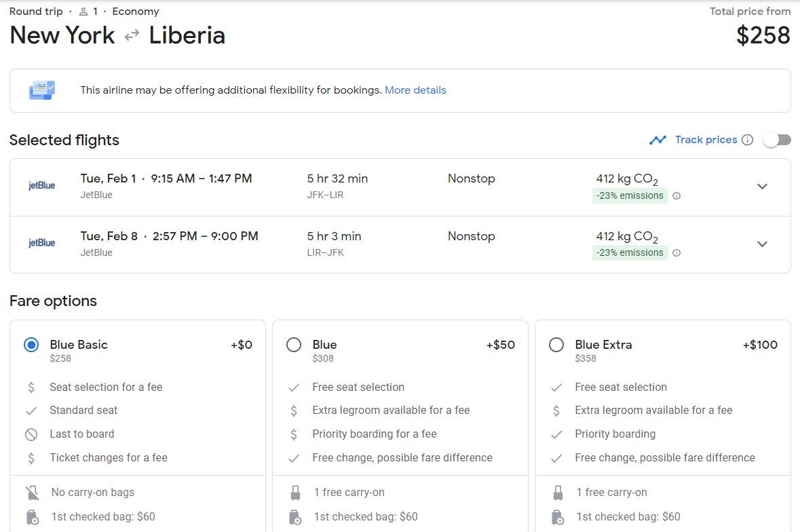Toggle the Track prices switch

(x=777, y=140)
